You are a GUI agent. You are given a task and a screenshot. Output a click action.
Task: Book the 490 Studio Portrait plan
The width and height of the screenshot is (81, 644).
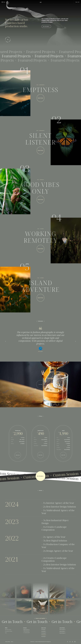click(40, 455)
